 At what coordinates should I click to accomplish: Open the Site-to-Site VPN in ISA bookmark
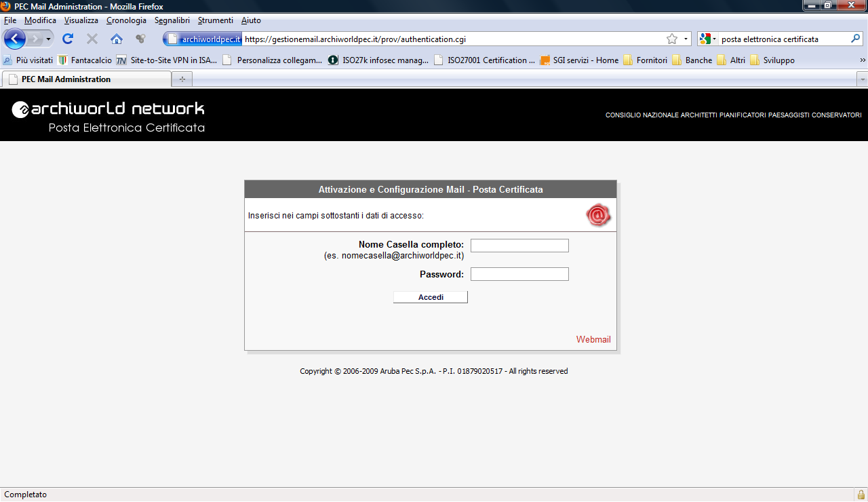tap(167, 60)
